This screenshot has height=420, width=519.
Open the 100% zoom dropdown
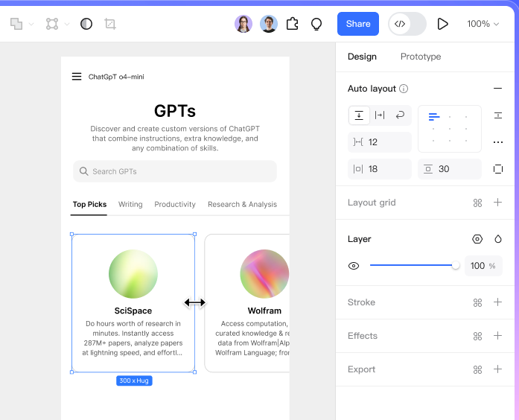tap(483, 24)
